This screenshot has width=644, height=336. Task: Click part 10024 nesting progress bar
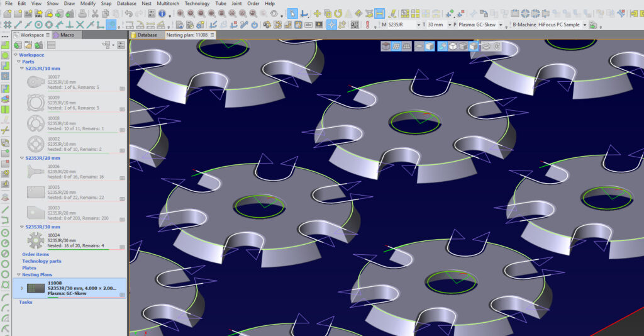click(86, 249)
